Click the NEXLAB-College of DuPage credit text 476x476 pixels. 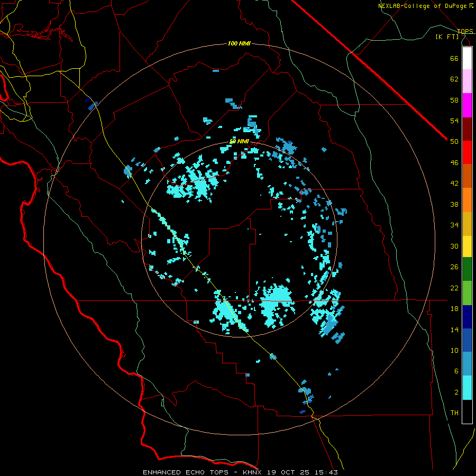pyautogui.click(x=423, y=6)
